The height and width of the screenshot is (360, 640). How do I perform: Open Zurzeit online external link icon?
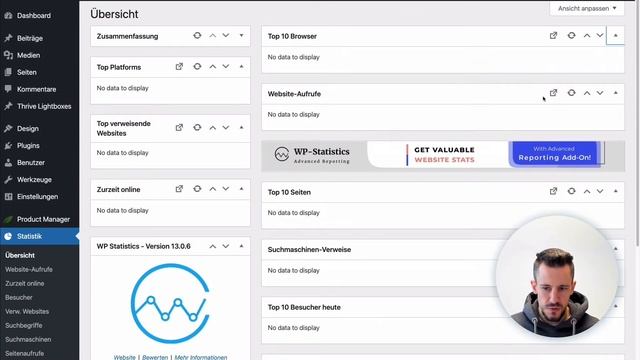(x=179, y=189)
